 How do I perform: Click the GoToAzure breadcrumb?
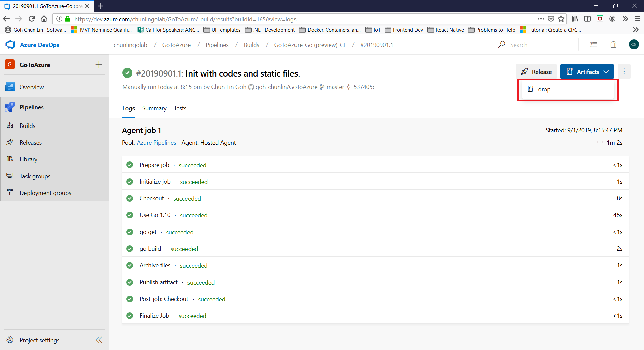pyautogui.click(x=176, y=45)
